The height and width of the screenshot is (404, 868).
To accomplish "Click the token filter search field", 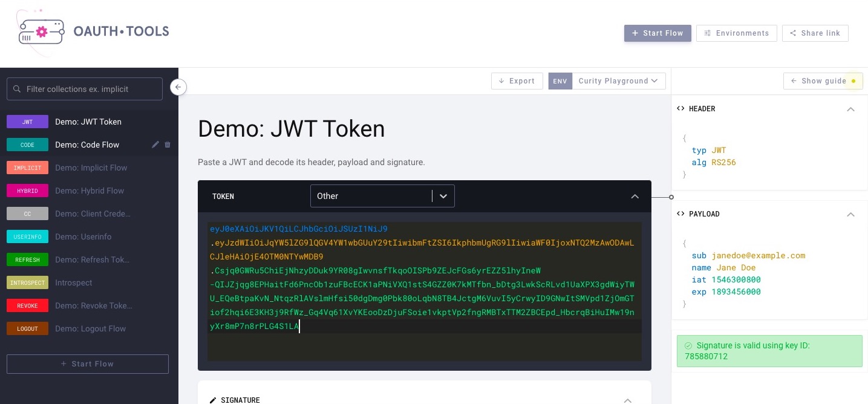I will 85,89.
